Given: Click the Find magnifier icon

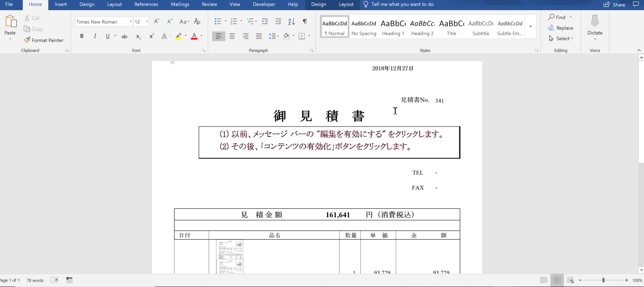Looking at the screenshot, I should 551,17.
